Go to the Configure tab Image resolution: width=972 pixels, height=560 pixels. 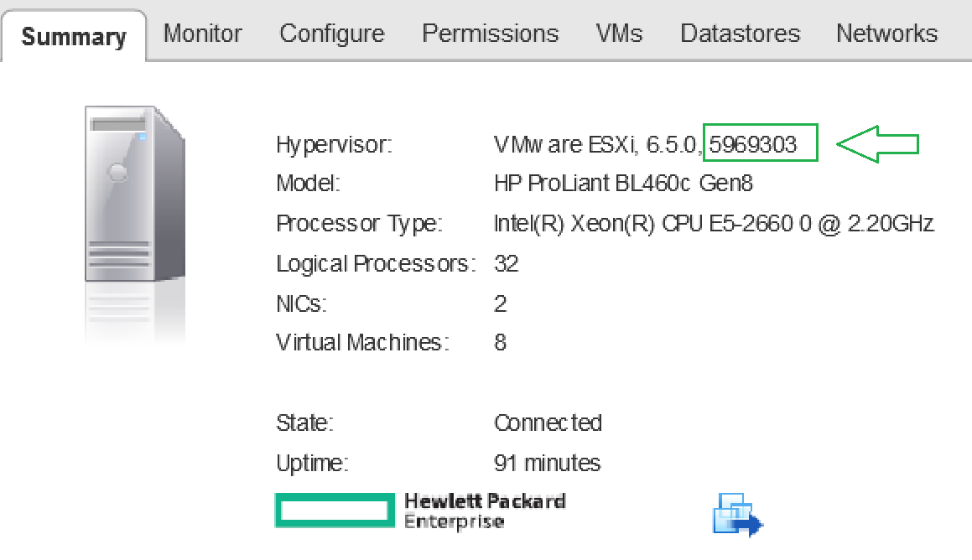tap(332, 34)
